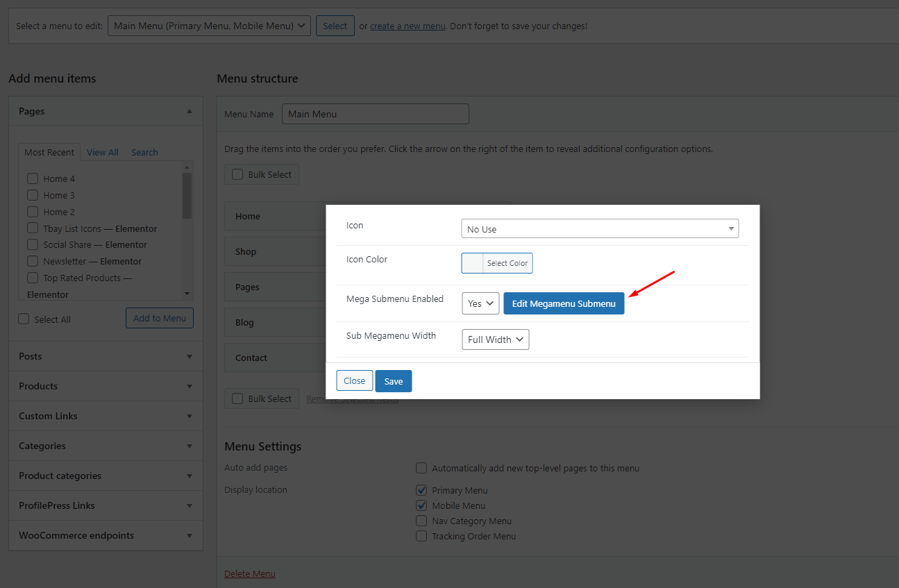
Task: Collapse the Pages panel arrow
Action: point(190,111)
